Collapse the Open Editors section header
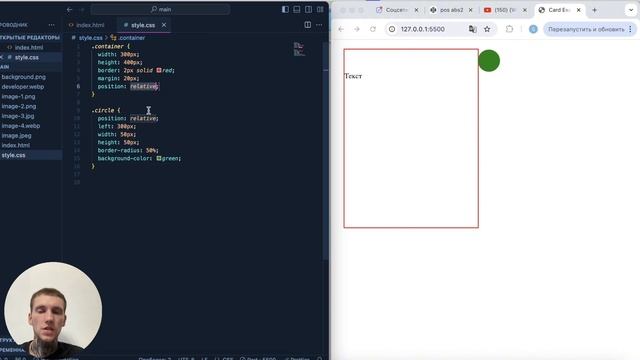 click(30, 38)
